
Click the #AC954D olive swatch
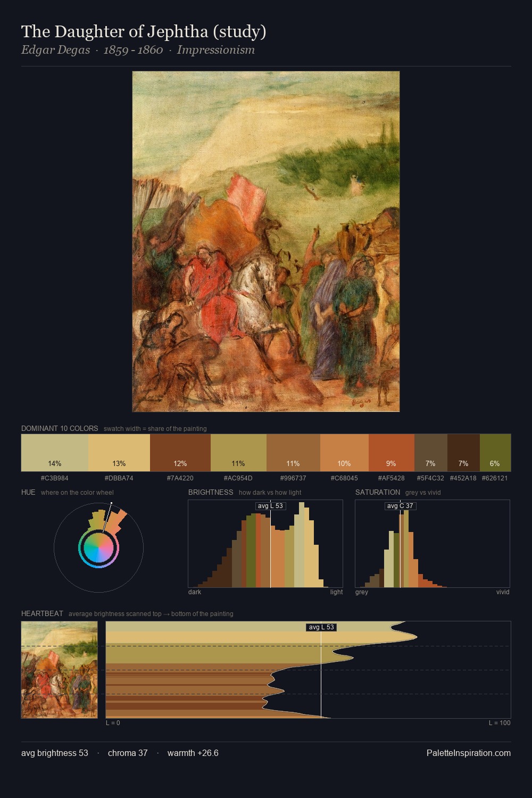238,453
